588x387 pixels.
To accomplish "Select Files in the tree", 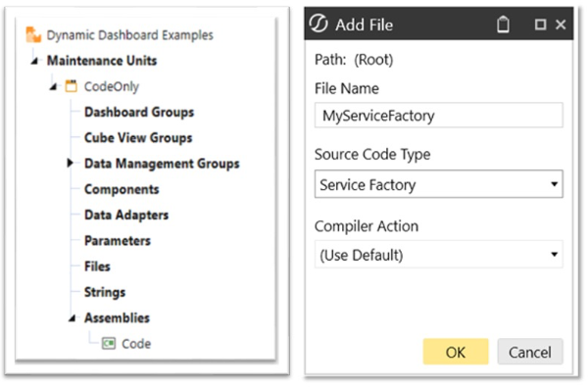I will (x=97, y=266).
